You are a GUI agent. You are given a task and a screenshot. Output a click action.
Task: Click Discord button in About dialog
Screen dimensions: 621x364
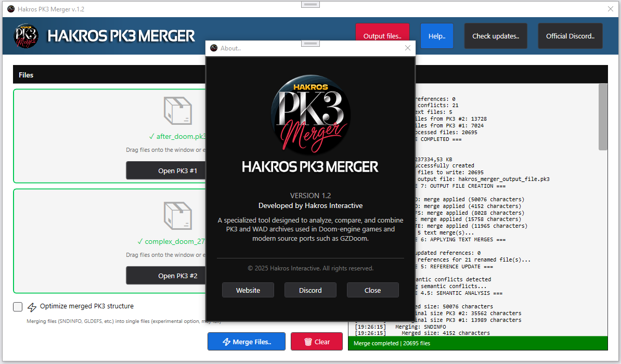[310, 290]
